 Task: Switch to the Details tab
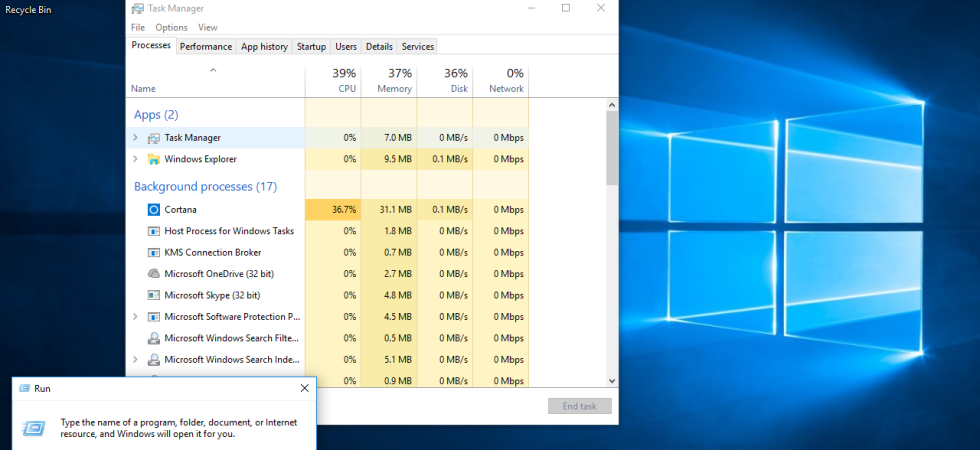click(x=379, y=47)
